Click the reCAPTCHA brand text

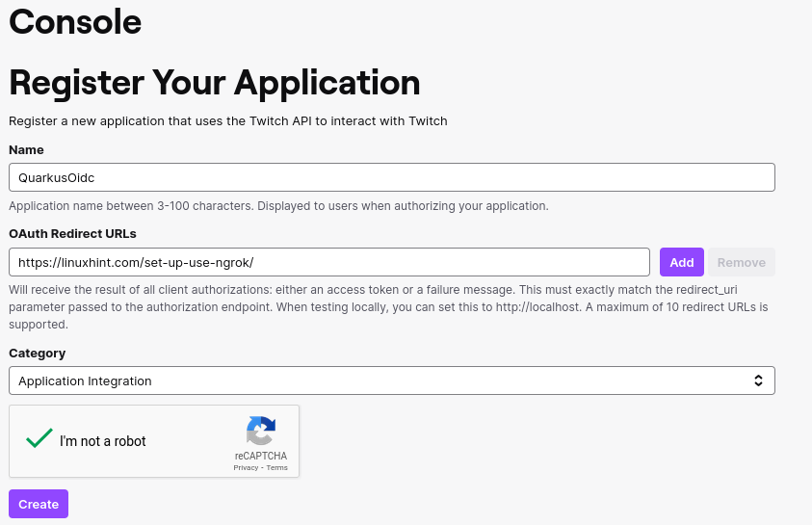pos(260,456)
